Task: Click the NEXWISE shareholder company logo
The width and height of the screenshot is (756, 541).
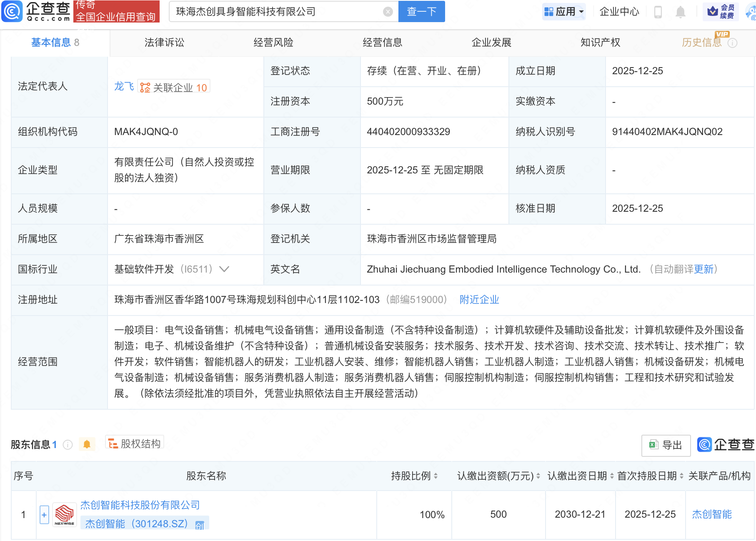Action: [x=65, y=514]
